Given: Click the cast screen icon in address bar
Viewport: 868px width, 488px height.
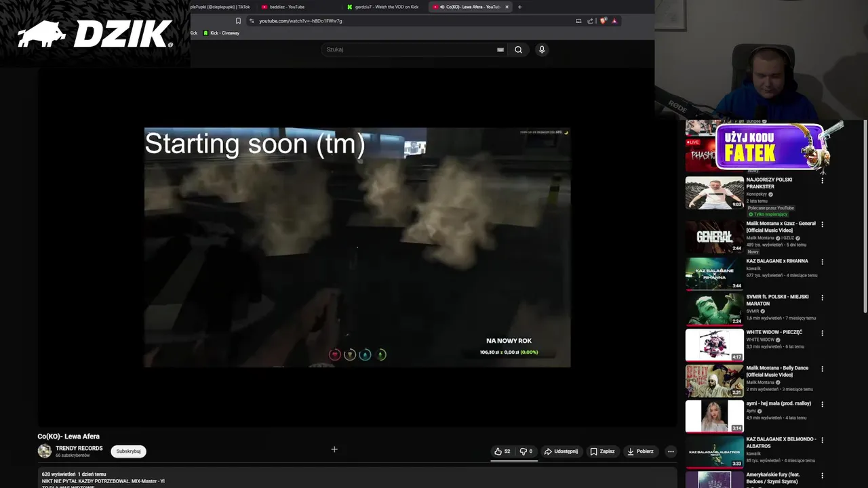Looking at the screenshot, I should pos(578,21).
